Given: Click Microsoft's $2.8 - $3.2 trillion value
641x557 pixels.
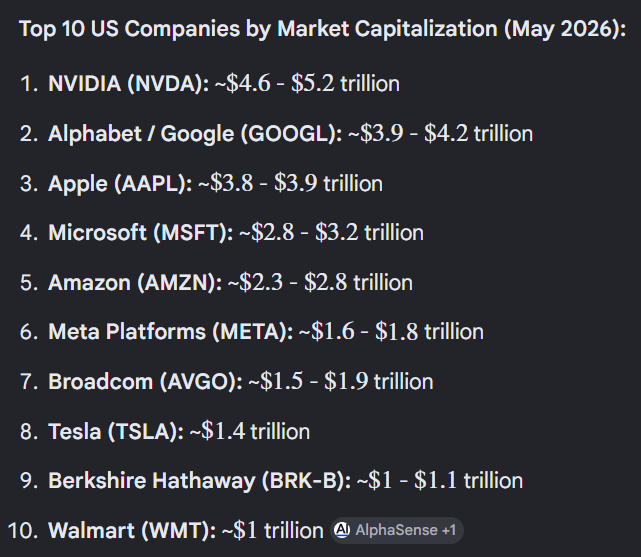Looking at the screenshot, I should pyautogui.click(x=332, y=232).
